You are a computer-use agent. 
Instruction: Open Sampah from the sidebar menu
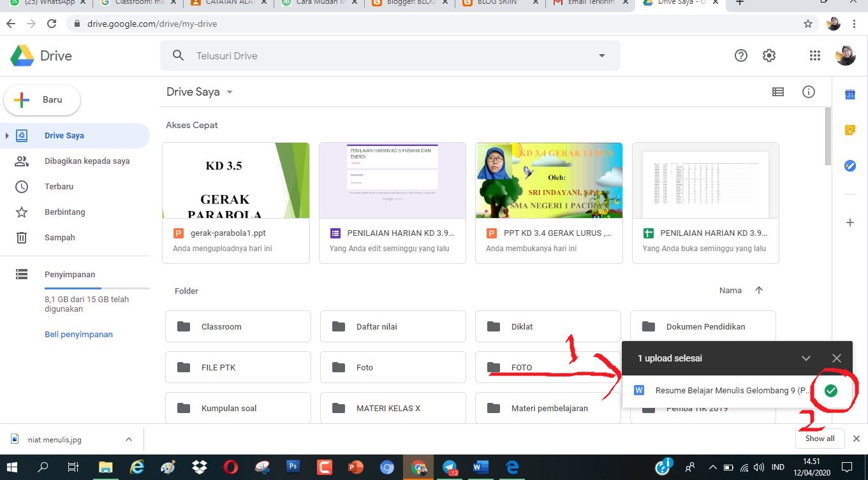point(59,237)
